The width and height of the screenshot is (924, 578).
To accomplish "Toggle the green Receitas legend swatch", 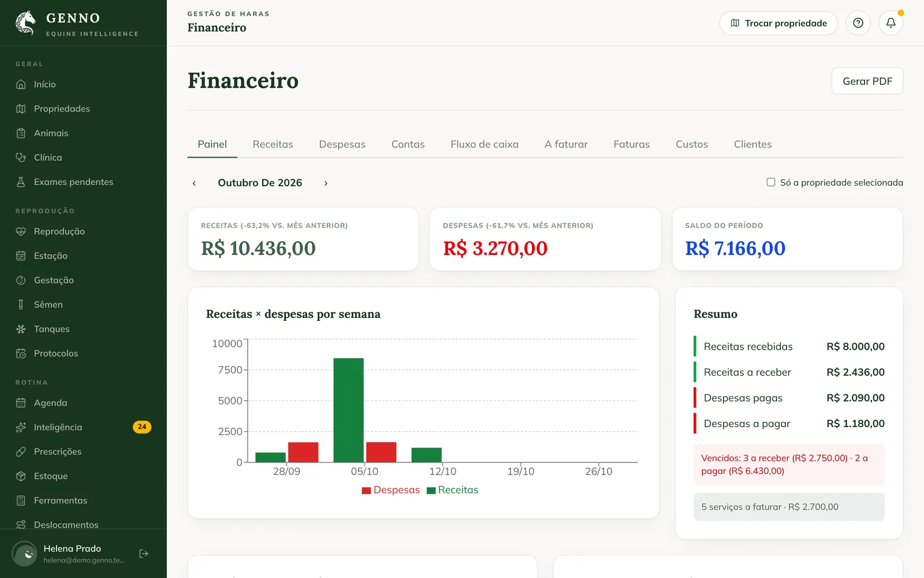I will (x=431, y=491).
